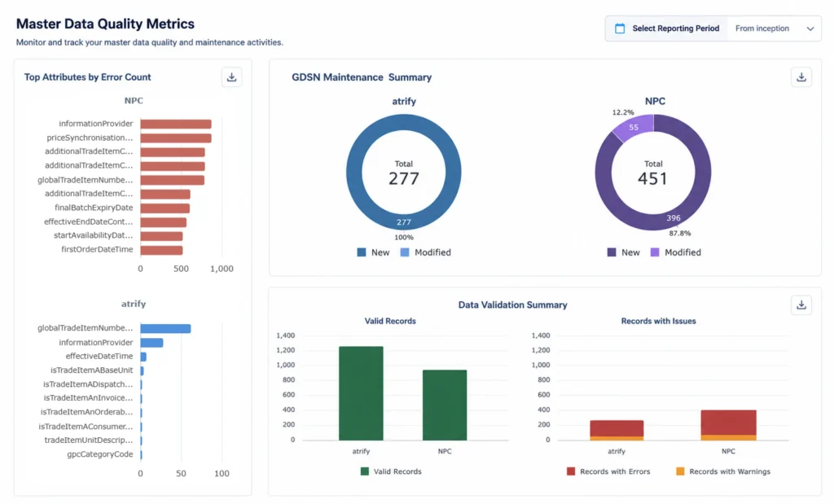Click the isTradeItemAnInvoice... attribute label

pyautogui.click(x=88, y=397)
